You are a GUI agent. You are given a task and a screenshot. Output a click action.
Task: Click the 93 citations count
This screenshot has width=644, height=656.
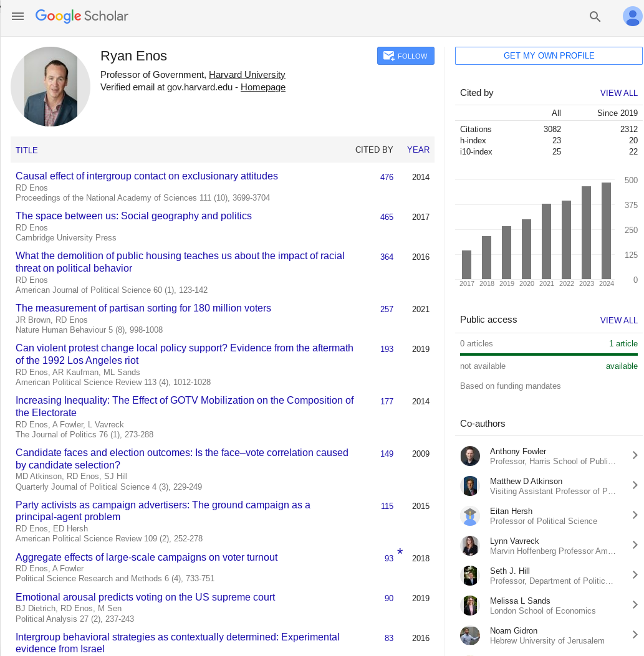click(x=389, y=558)
